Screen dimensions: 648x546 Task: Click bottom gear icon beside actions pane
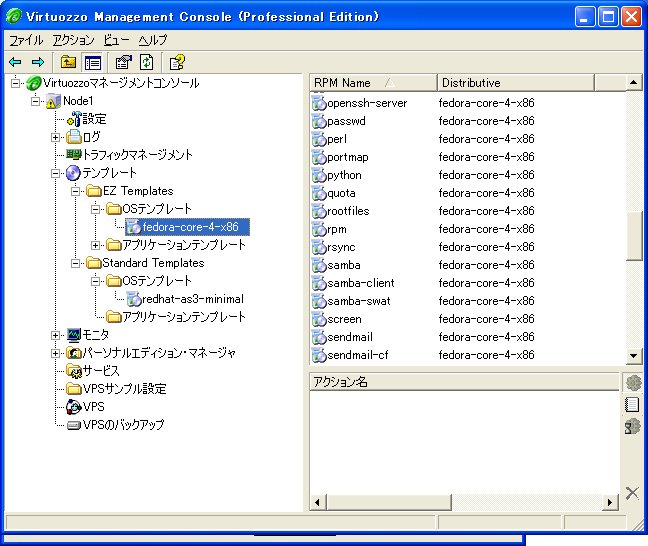(632, 426)
